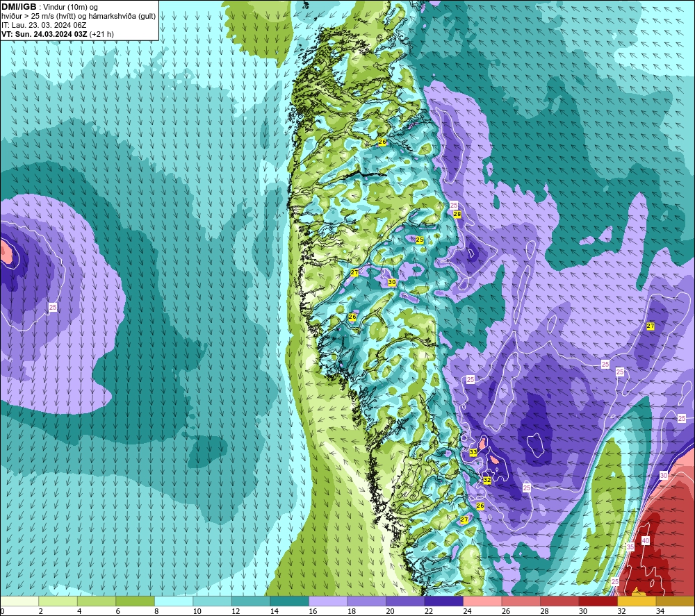Click the legend swatch between 6 and 8
The width and height of the screenshot is (695, 616).
[136, 601]
